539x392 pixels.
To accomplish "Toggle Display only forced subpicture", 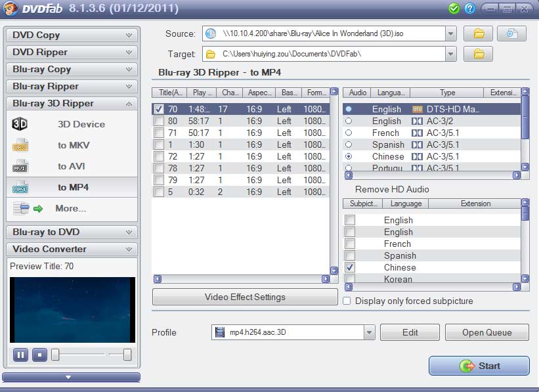I will pyautogui.click(x=347, y=301).
